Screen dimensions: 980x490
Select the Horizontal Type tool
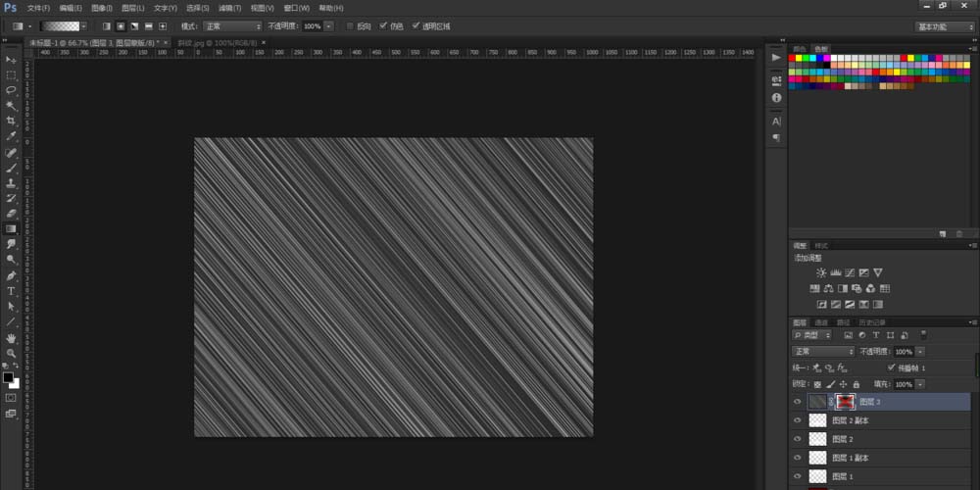11,291
